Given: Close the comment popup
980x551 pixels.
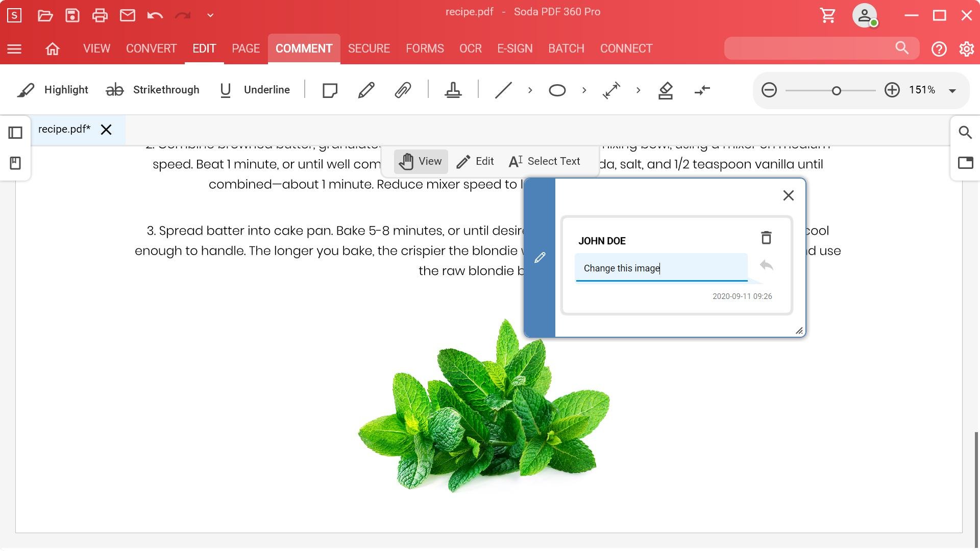Looking at the screenshot, I should 789,195.
